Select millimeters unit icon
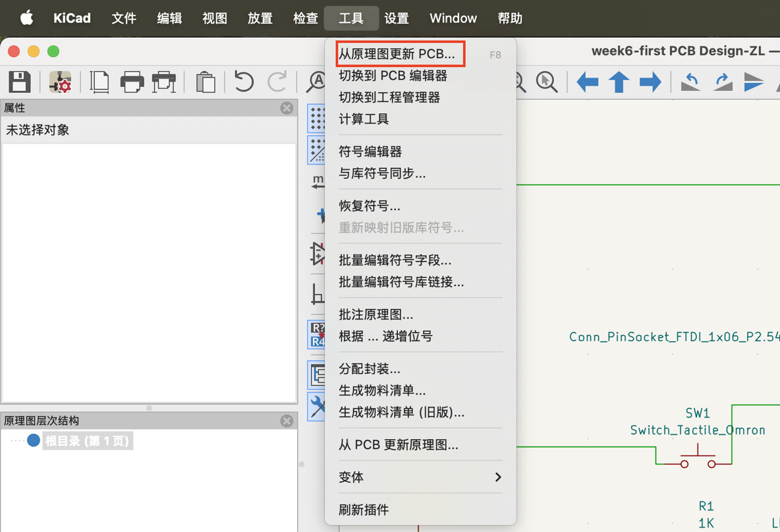Image resolution: width=780 pixels, height=532 pixels. tap(318, 182)
